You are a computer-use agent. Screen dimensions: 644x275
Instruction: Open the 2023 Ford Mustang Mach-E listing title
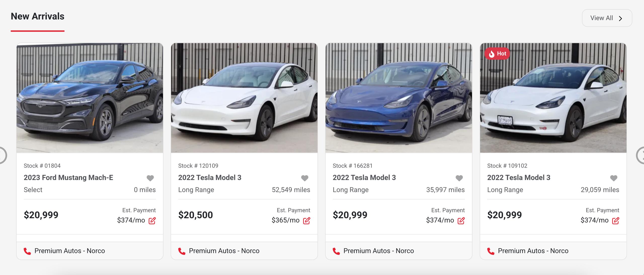coord(68,178)
